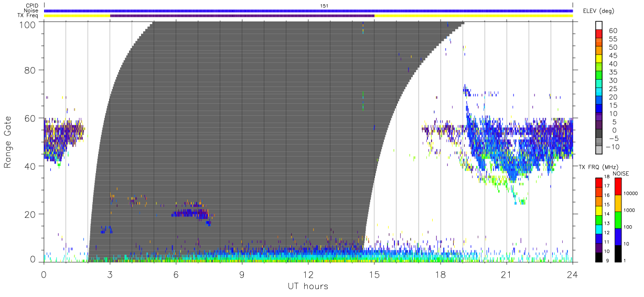The image size is (644, 297).
Task: Click the '20' tick on the Range Gate axis
Action: (x=31, y=214)
